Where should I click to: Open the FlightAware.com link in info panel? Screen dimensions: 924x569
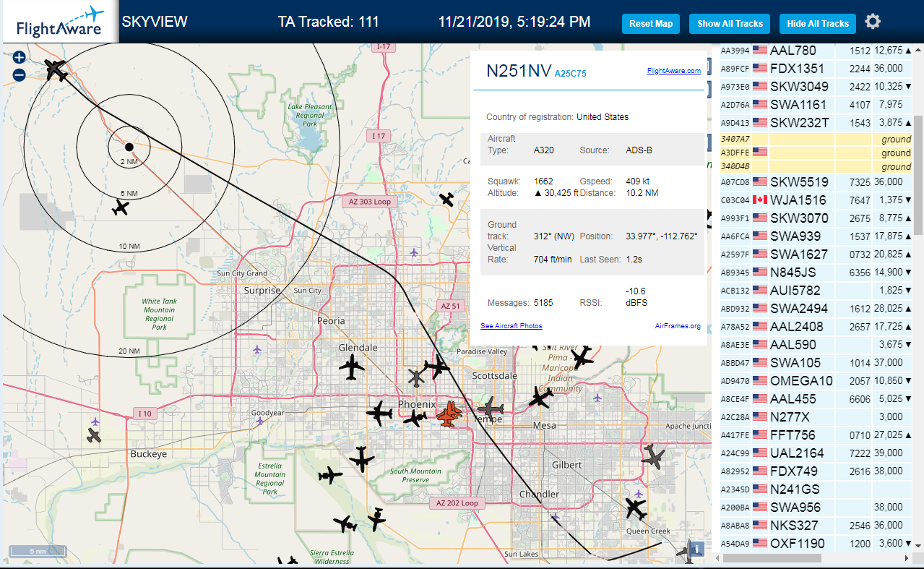(x=673, y=71)
